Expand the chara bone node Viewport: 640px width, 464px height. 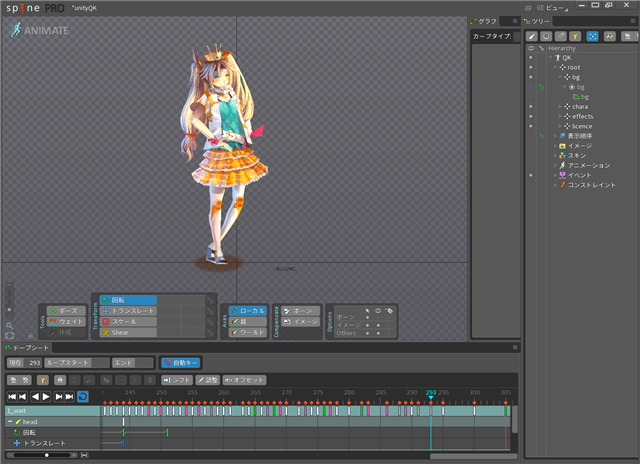click(x=560, y=107)
